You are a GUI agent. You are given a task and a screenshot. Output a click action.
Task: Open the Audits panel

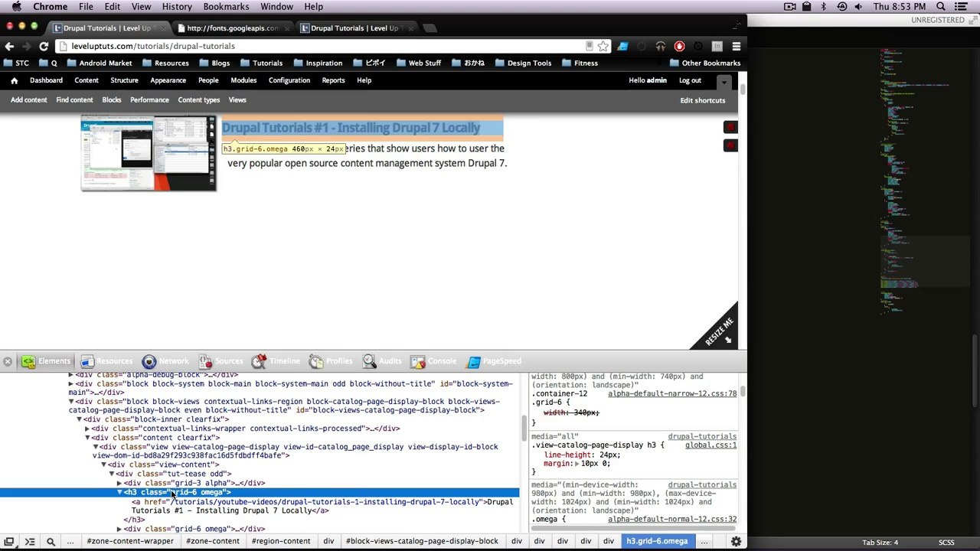(x=382, y=361)
